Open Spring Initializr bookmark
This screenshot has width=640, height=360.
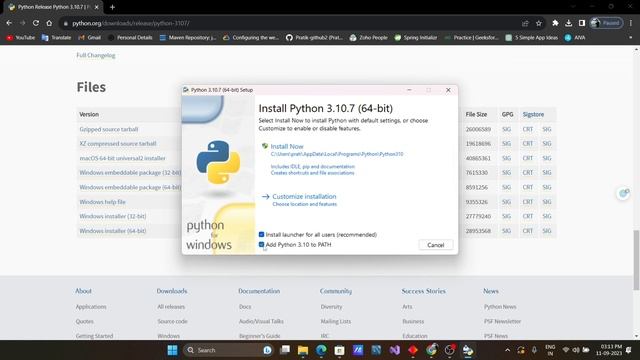(416, 38)
